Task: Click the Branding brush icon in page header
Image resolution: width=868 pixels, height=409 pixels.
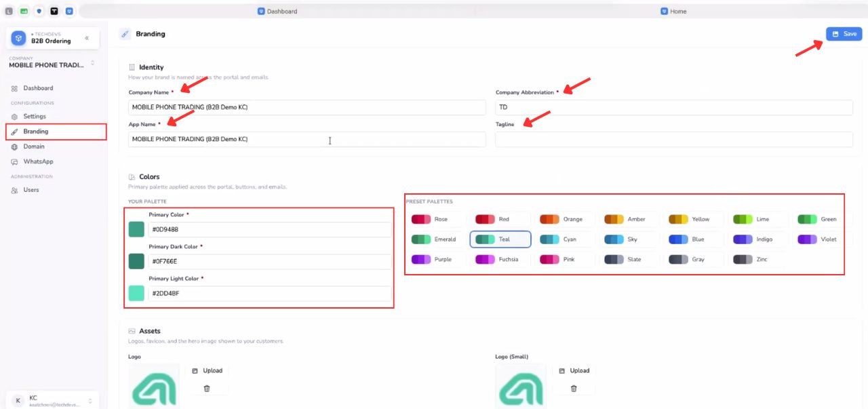Action: [125, 34]
